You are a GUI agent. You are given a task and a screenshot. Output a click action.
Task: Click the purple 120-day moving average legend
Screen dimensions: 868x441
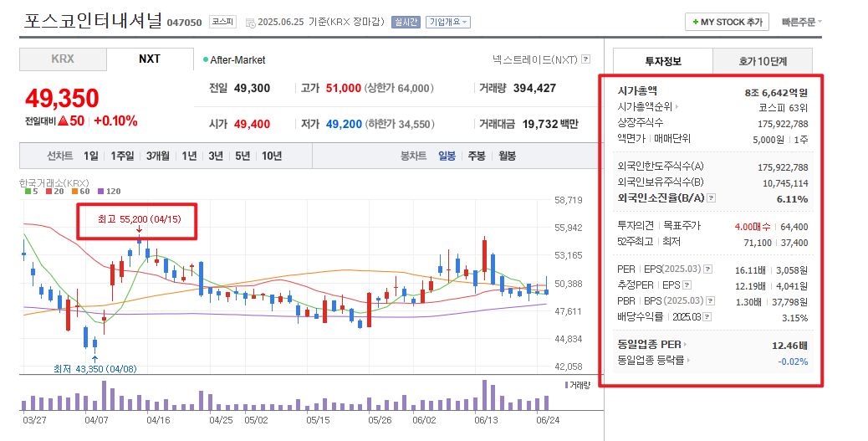coord(109,191)
